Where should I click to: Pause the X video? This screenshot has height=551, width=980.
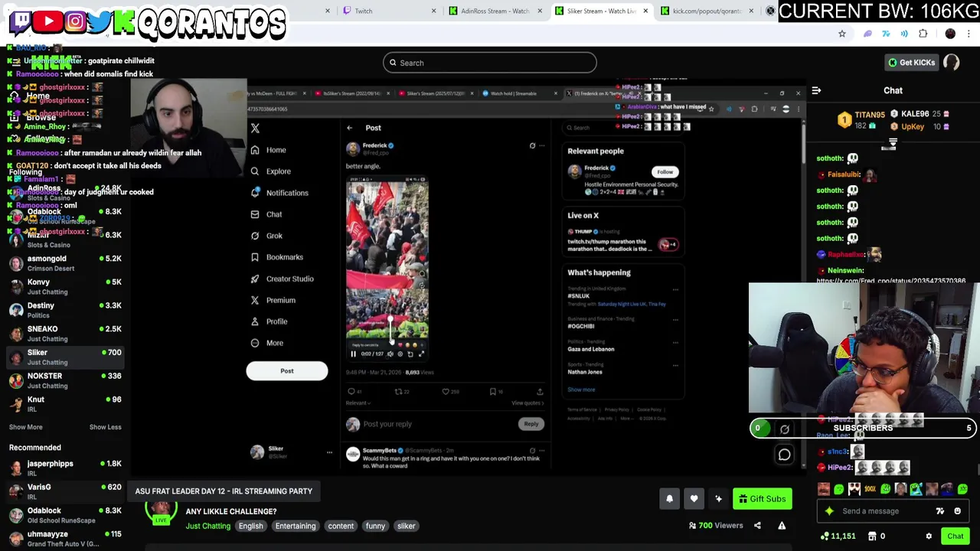point(353,354)
